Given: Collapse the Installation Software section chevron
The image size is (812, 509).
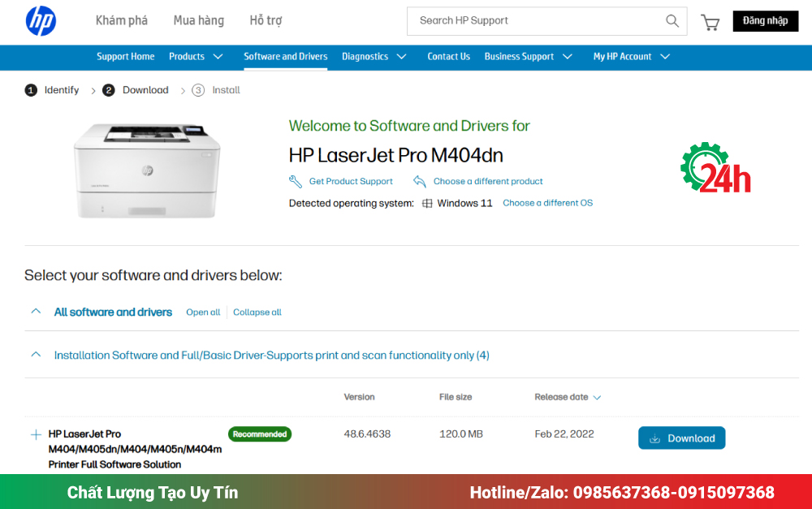Looking at the screenshot, I should point(36,354).
